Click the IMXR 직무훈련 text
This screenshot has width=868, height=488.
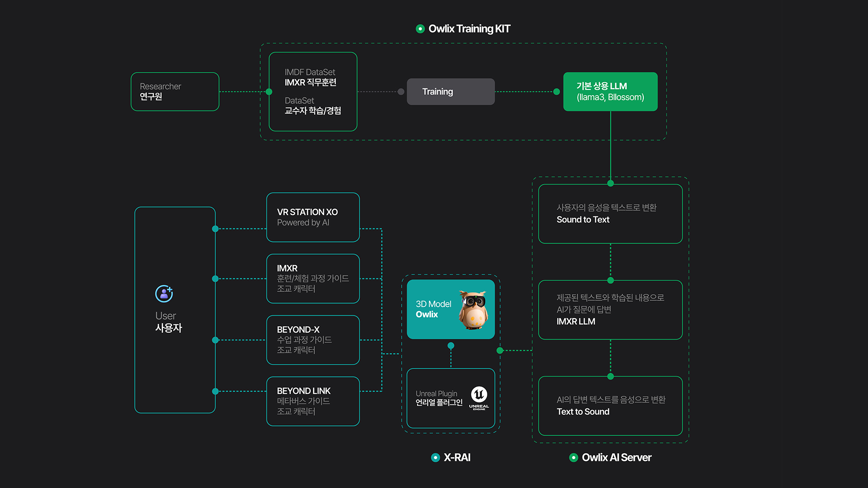310,83
